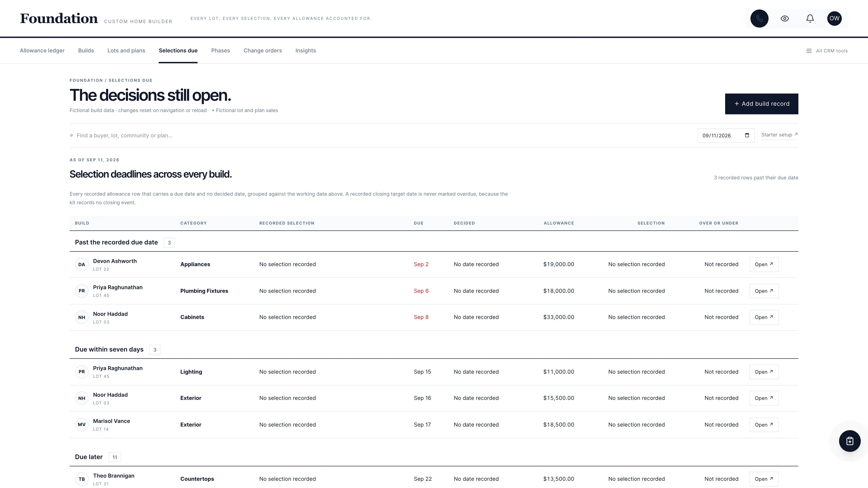
Task: Open Noor Haddad's Exterior row
Action: 764,398
